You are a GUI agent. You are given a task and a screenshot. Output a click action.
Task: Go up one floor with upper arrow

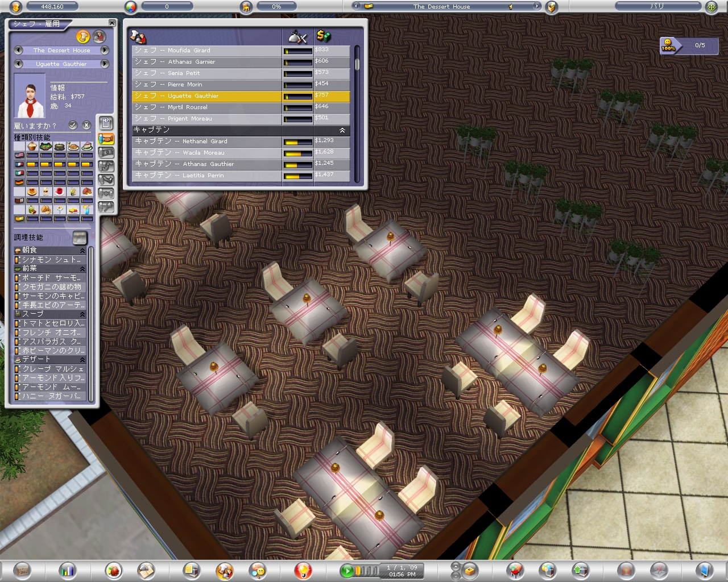[456, 566]
